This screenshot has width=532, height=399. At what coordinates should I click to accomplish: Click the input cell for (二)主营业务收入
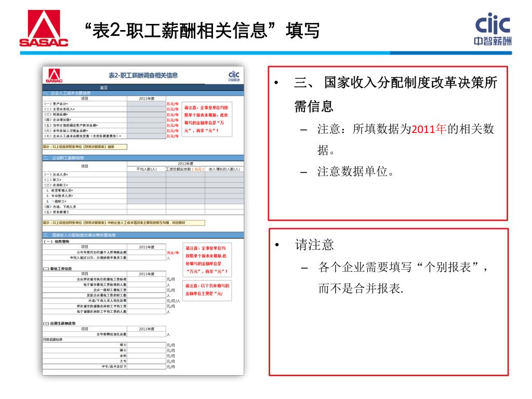pos(146,109)
